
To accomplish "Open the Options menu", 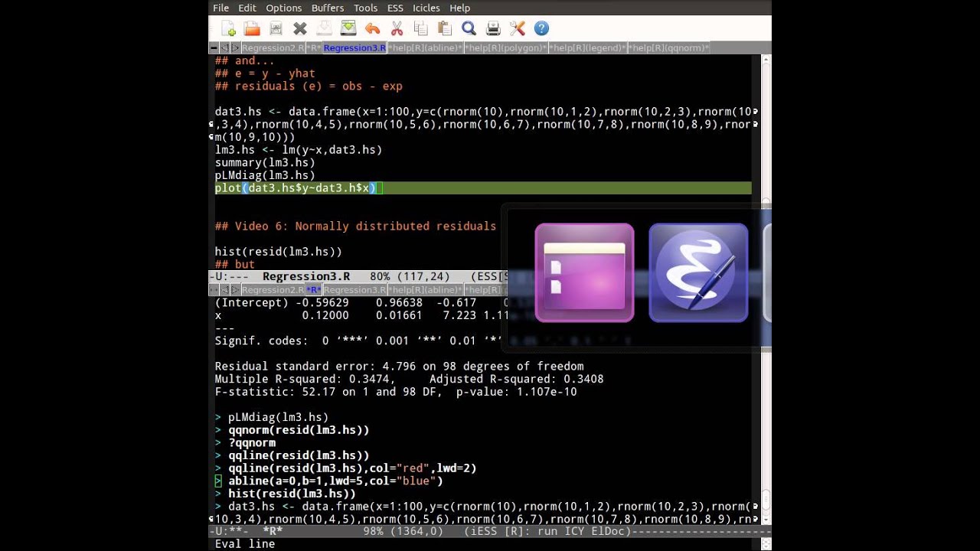I will 283,8.
